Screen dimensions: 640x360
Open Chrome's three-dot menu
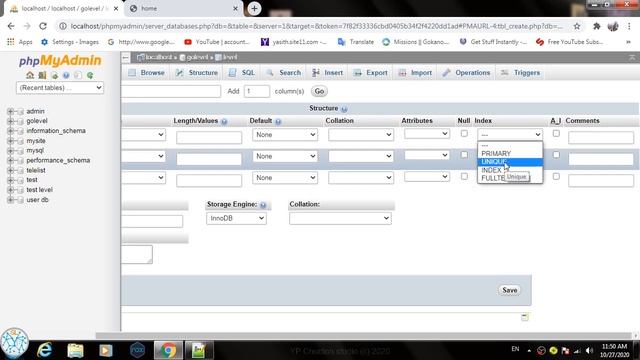point(629,26)
